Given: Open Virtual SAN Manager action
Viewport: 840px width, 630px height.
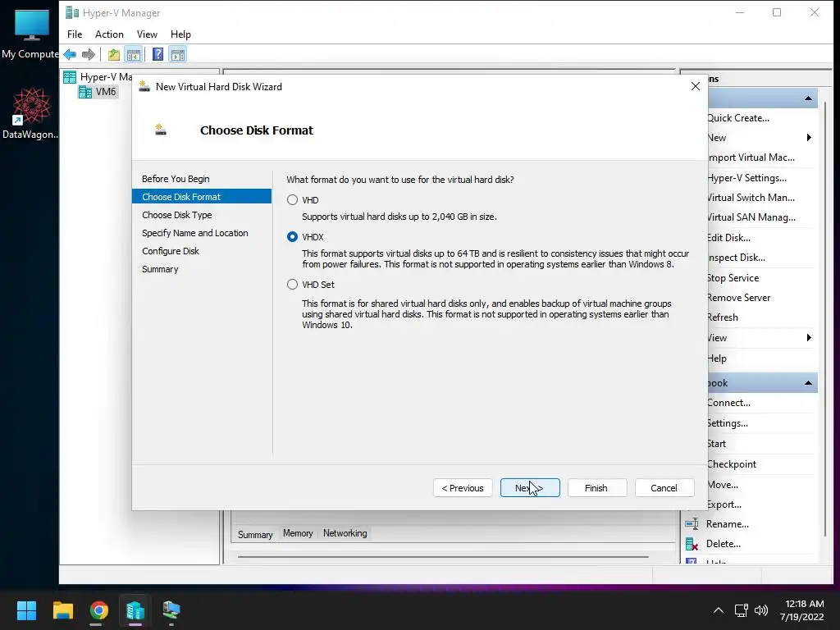Looking at the screenshot, I should 751,217.
